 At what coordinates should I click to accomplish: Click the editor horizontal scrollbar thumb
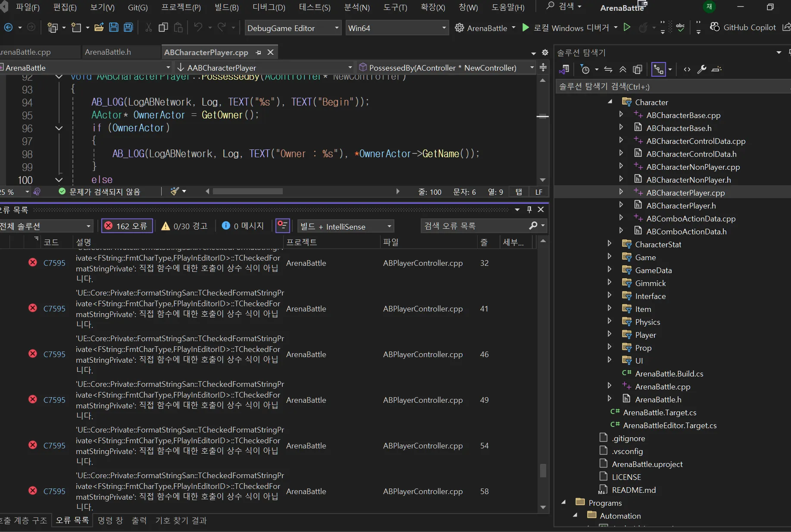248,191
